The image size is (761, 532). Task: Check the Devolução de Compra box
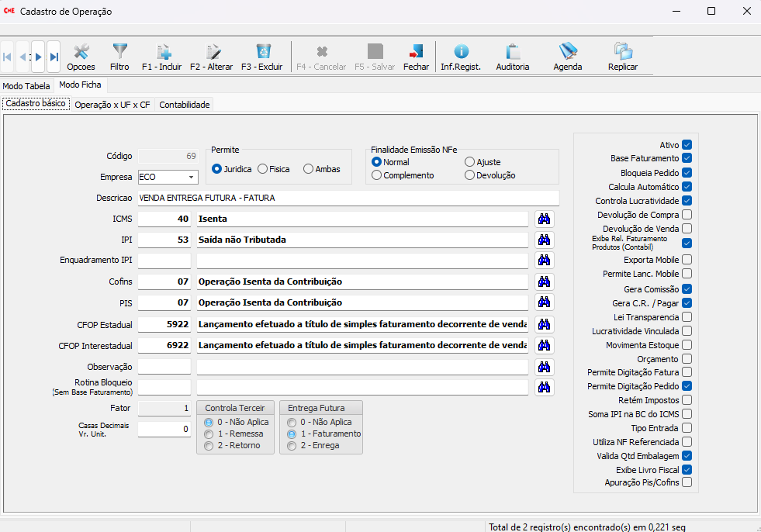tap(687, 215)
